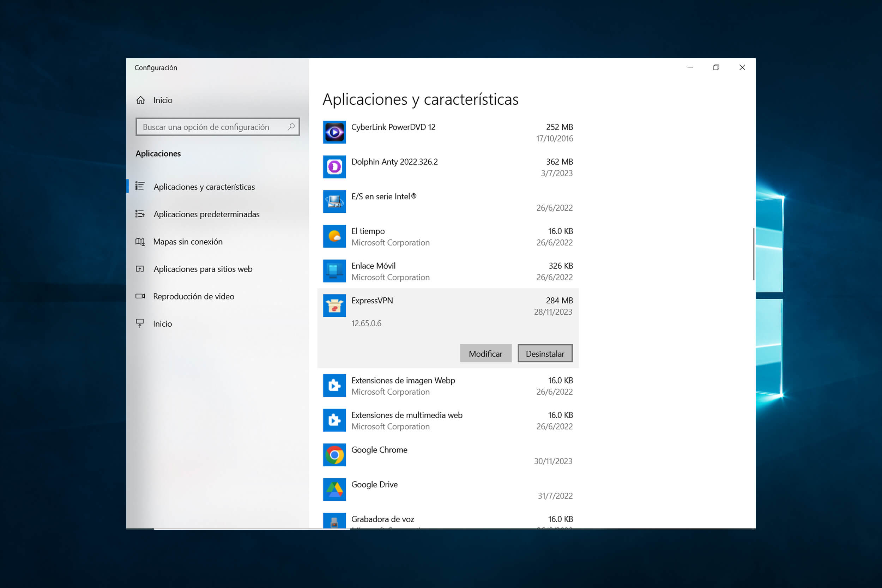
Task: Click the home icon beside the top Inicio
Action: tap(141, 100)
